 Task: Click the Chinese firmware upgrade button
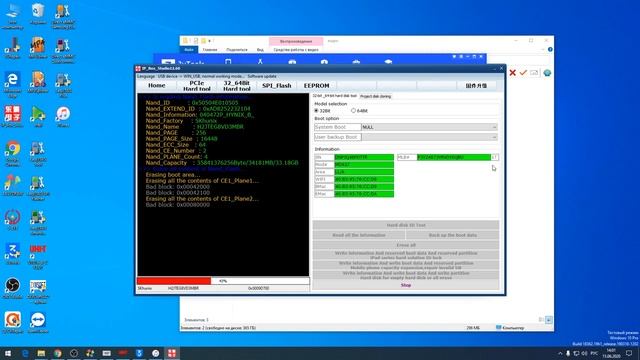[x=476, y=86]
